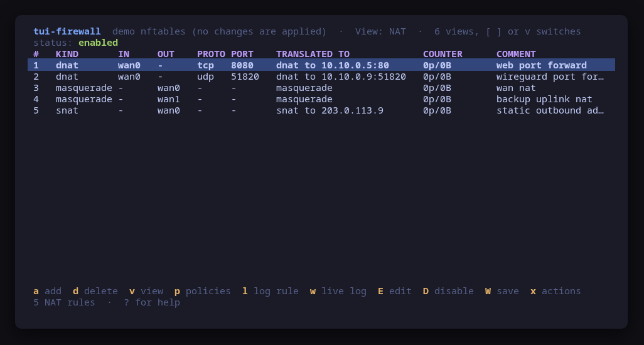Viewport: 644px width, 345px height.
Task: Click port '51820' in rule 2
Action: (245, 77)
